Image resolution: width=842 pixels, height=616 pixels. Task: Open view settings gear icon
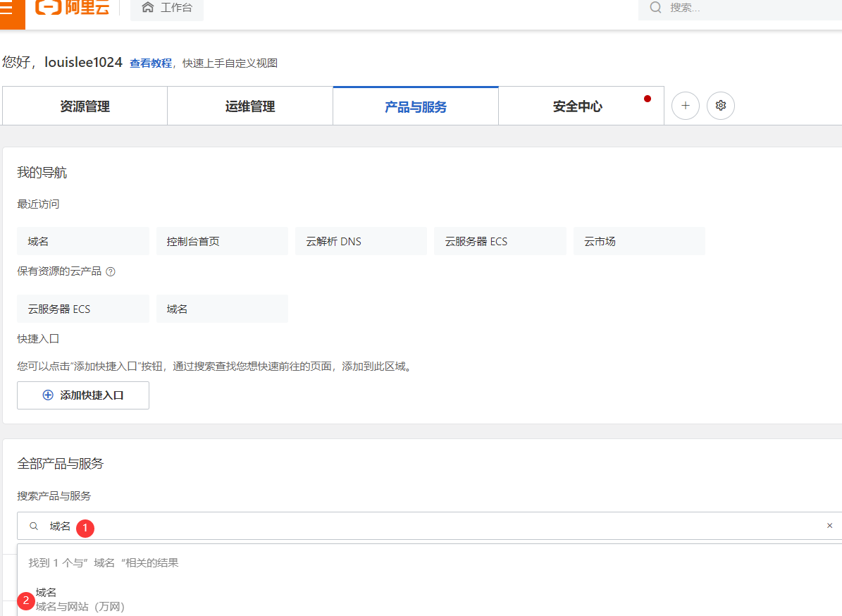(721, 106)
